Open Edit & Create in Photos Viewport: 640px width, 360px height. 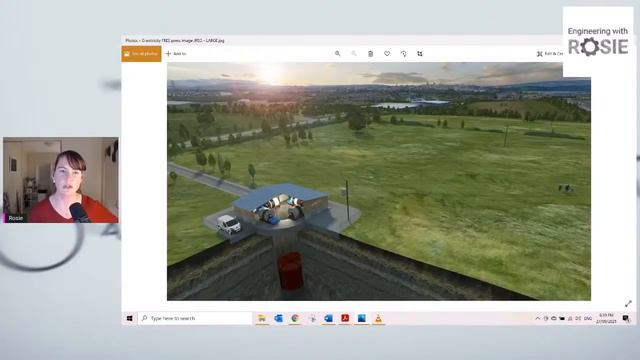pyautogui.click(x=550, y=54)
